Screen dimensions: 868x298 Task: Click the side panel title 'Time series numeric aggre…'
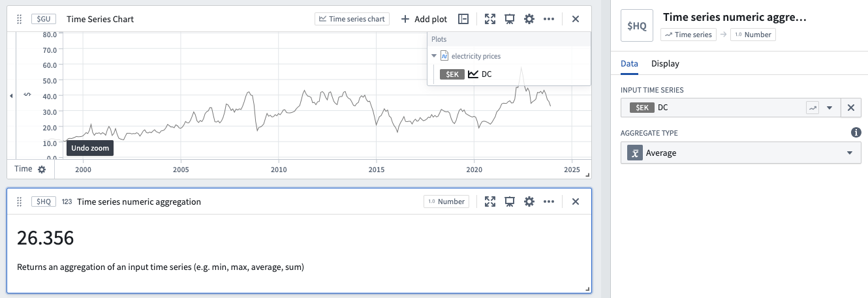735,18
